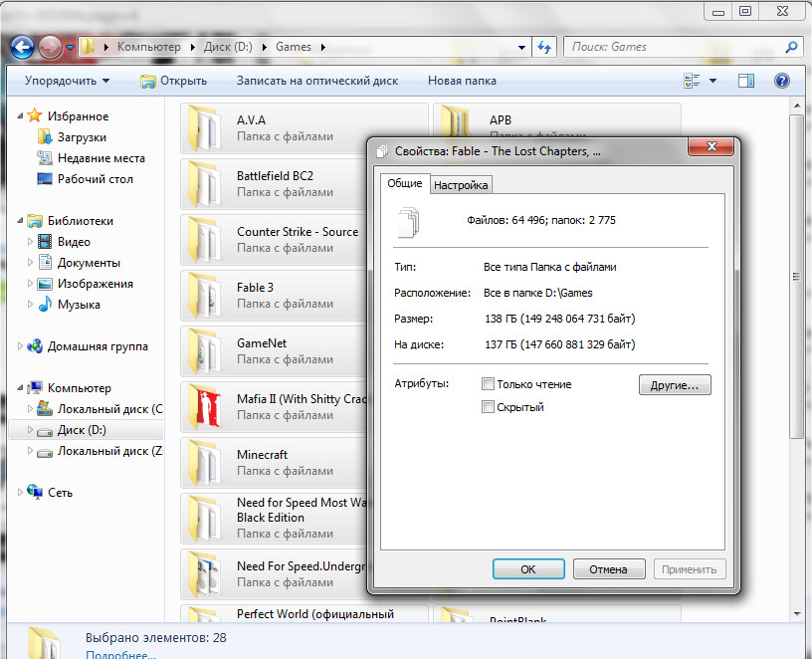The image size is (812, 659).
Task: Click the Другие... attributes button
Action: pos(674,384)
